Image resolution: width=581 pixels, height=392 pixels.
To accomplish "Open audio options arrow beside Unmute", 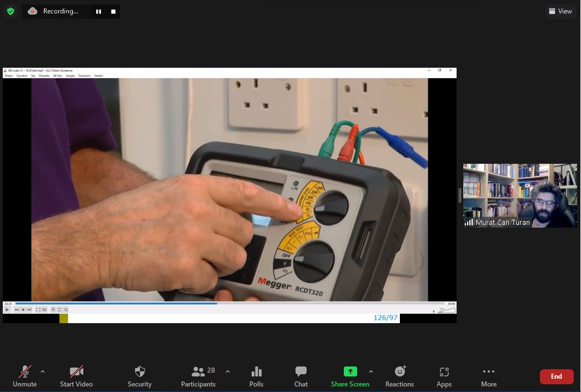I will 43,371.
